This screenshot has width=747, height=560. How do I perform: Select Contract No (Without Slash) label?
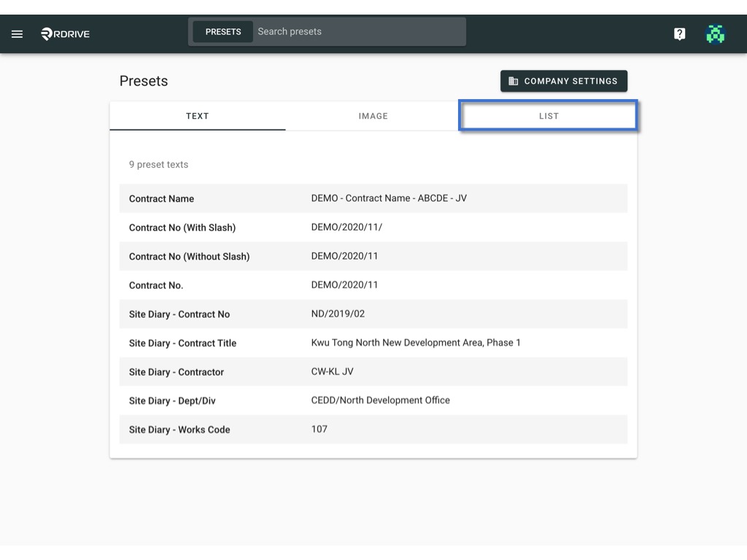click(x=189, y=256)
